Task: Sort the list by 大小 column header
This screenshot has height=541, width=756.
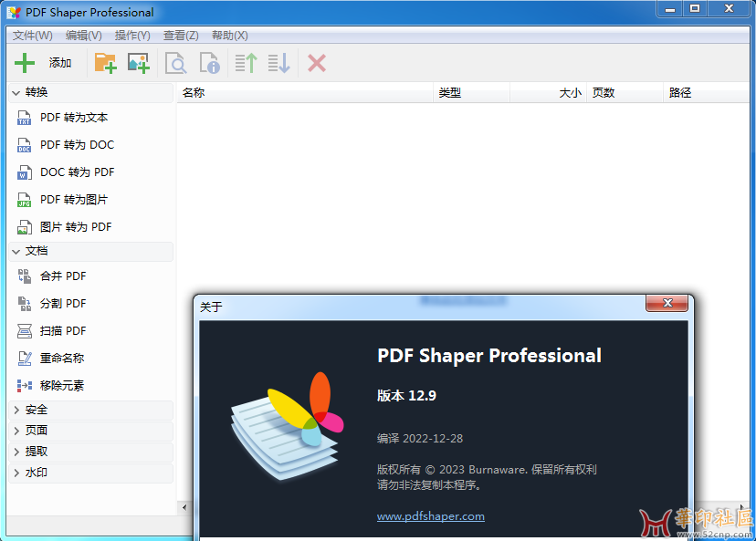Action: pyautogui.click(x=548, y=93)
